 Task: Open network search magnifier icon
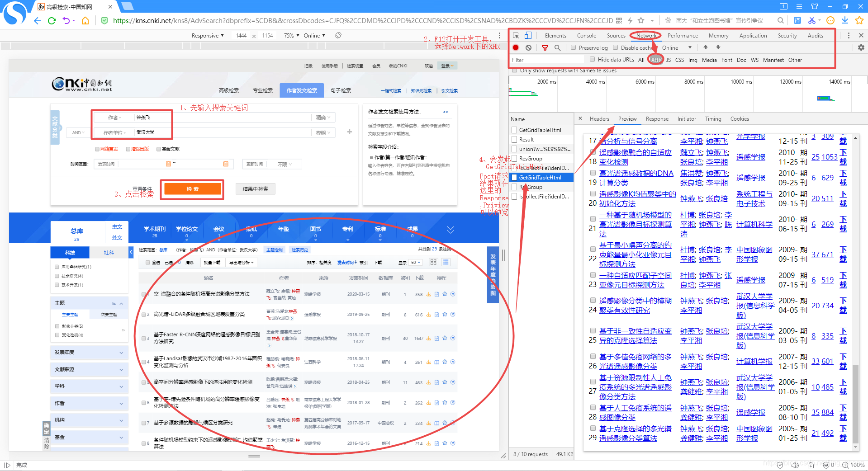pos(558,47)
